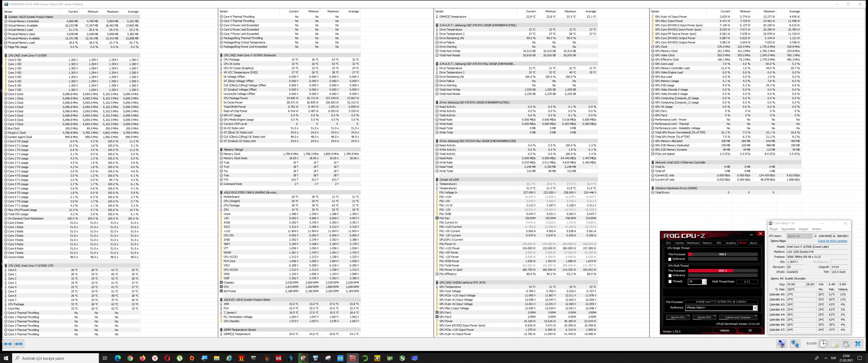Viewport: 868px width, 363px height.
Task: Select the CPU Package Power sensor row
Action: pos(290,98)
